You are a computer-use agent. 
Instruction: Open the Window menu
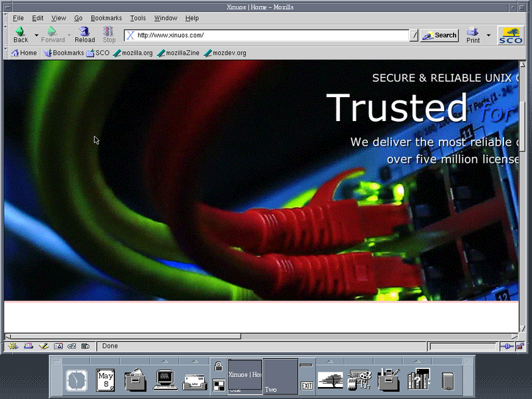click(x=166, y=18)
